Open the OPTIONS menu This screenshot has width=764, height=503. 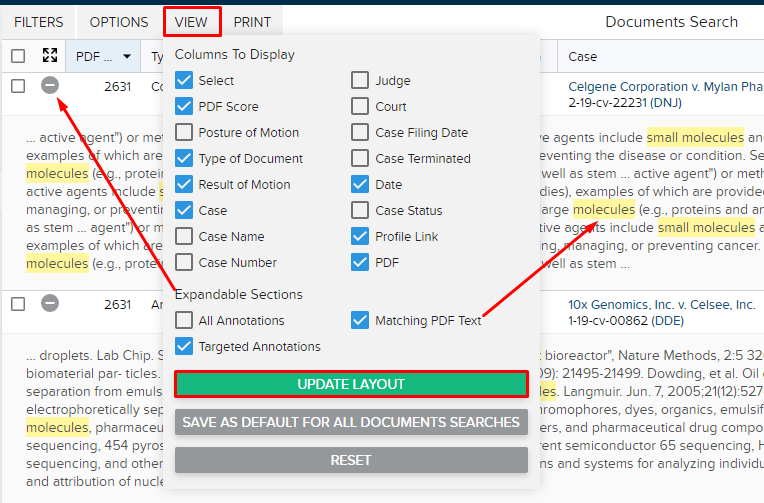(119, 22)
